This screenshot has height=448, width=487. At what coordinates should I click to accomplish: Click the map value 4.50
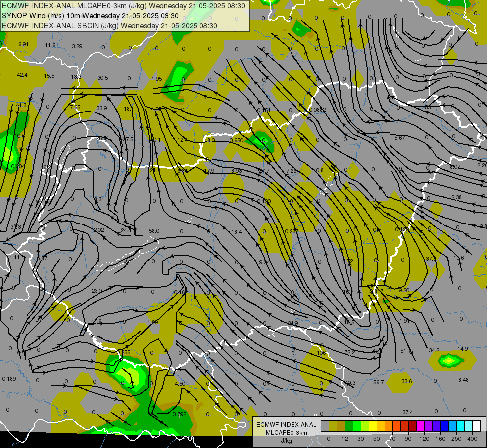click(180, 384)
